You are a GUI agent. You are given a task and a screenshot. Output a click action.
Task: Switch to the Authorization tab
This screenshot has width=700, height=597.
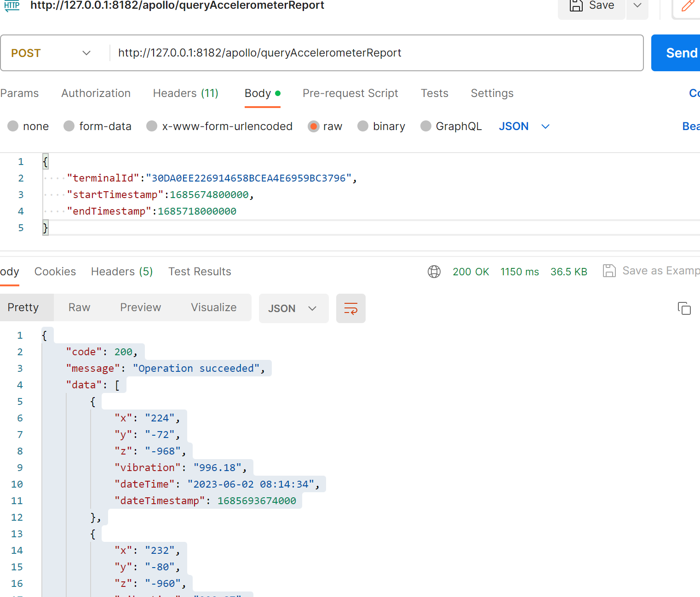tap(96, 93)
